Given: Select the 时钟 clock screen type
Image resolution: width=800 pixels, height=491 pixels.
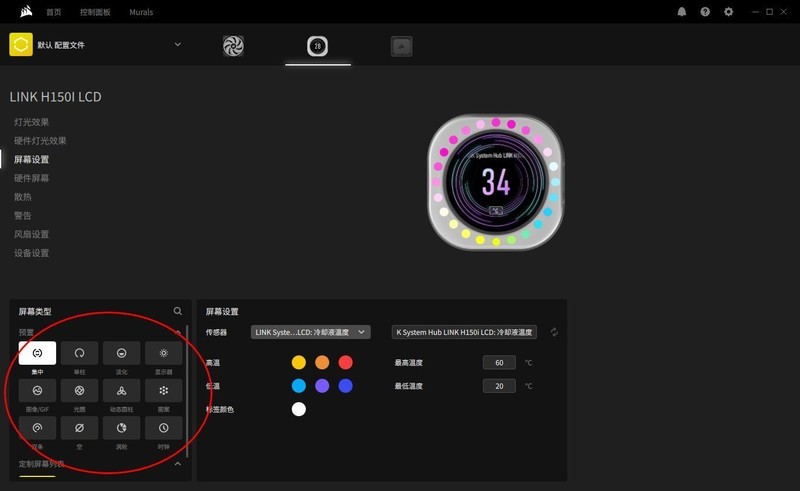Looking at the screenshot, I should pos(163,428).
